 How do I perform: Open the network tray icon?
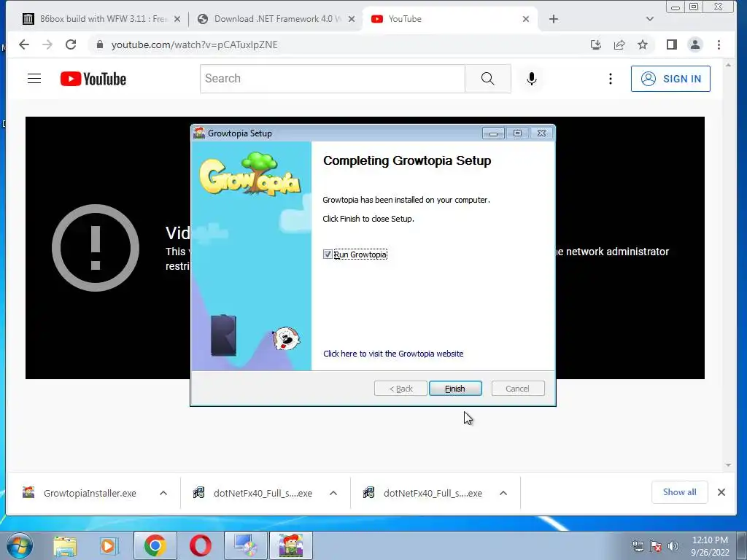pos(638,546)
